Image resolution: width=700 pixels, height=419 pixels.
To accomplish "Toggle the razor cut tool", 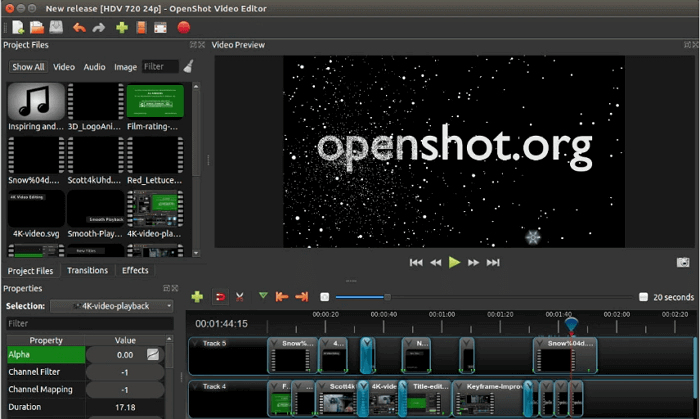I will [x=240, y=297].
